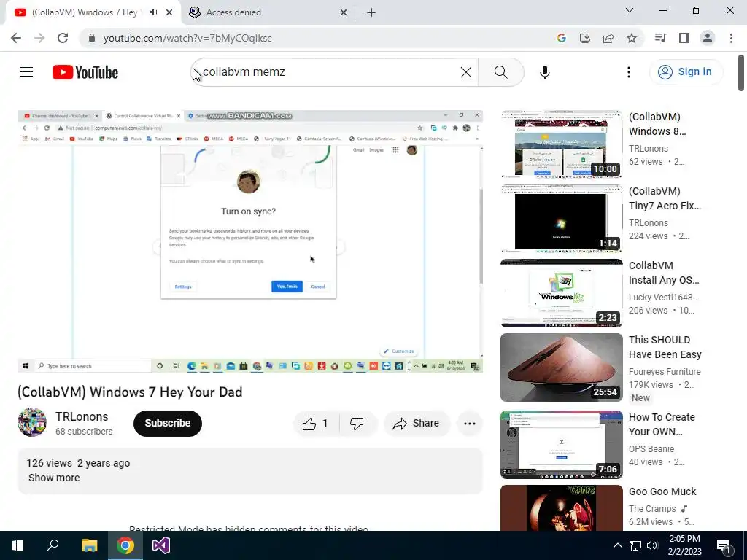747x560 pixels.
Task: Open Windows Start menu
Action: [x=18, y=545]
